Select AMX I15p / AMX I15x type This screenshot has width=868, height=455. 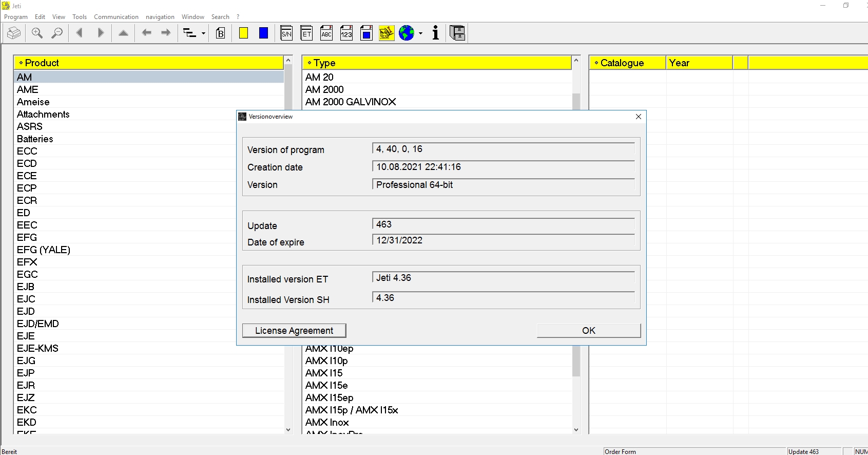click(x=437, y=410)
